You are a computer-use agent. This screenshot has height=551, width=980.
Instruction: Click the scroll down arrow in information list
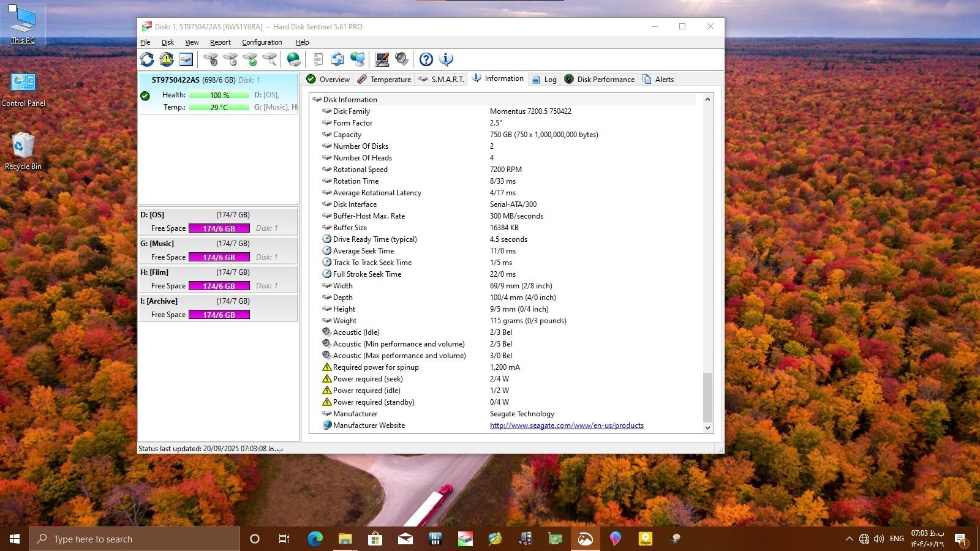coord(707,428)
